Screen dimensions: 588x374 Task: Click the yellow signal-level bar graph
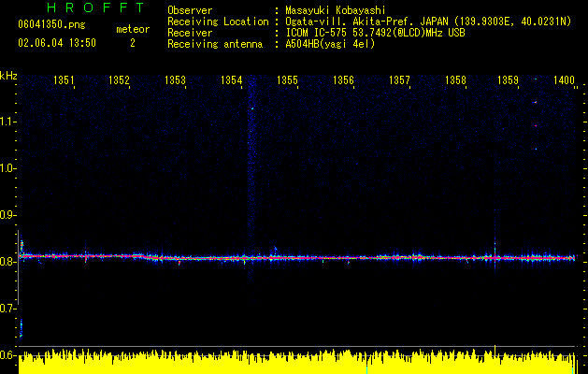tap(297, 362)
